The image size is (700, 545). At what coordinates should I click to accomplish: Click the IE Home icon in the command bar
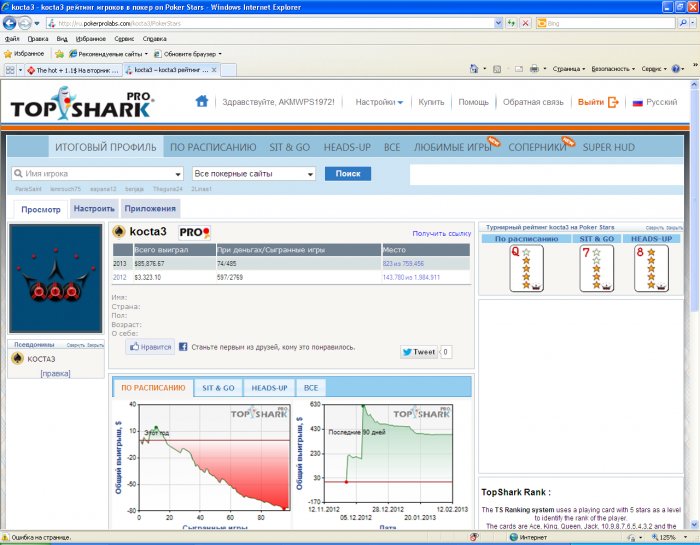tap(474, 69)
